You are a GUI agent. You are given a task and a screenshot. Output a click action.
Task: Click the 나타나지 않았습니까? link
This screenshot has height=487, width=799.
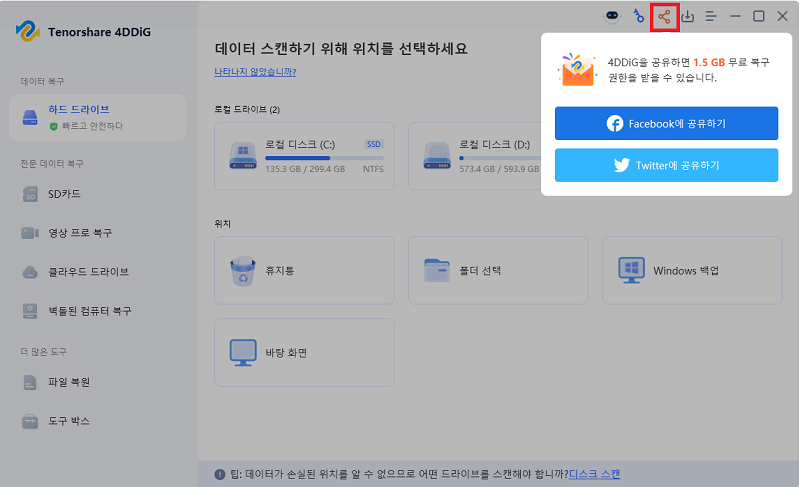[255, 72]
